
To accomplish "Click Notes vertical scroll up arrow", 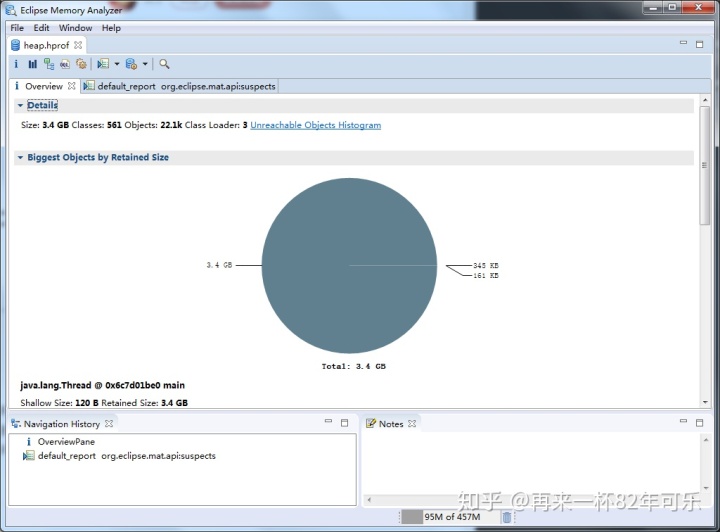I will pos(706,440).
